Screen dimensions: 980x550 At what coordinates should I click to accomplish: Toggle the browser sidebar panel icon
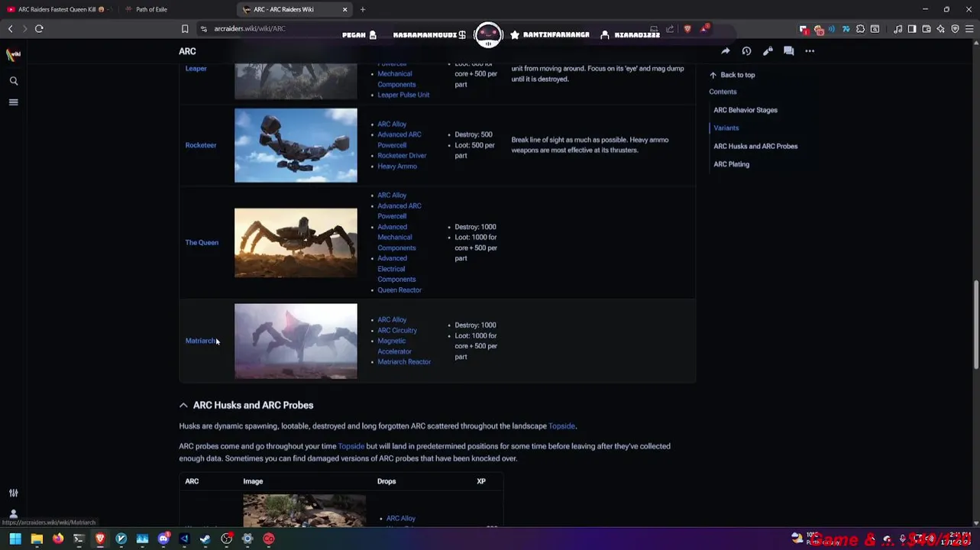click(x=912, y=29)
